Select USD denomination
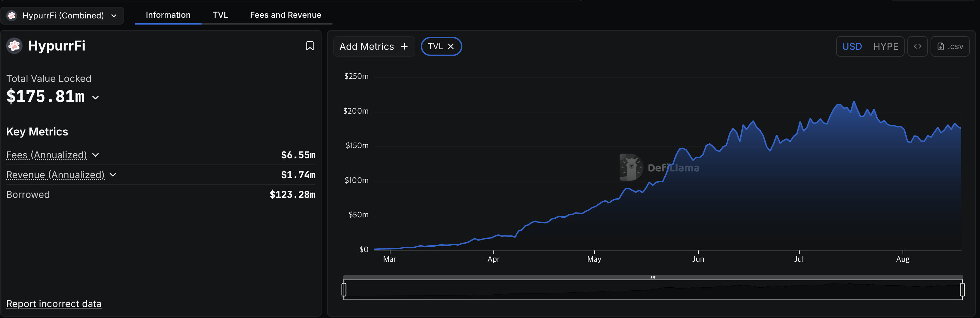 click(x=852, y=46)
